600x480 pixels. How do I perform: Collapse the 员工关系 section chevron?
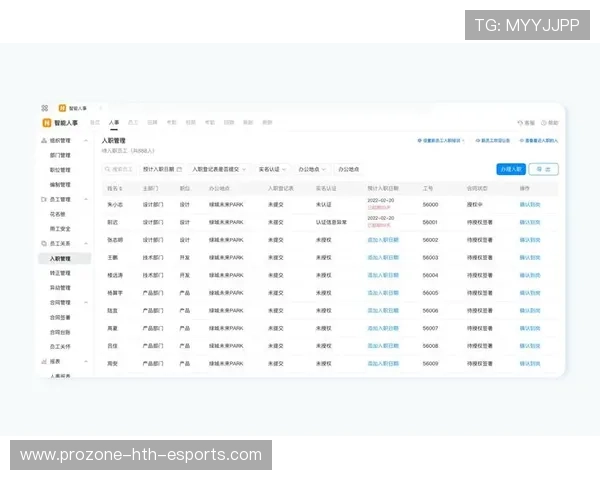click(x=86, y=243)
